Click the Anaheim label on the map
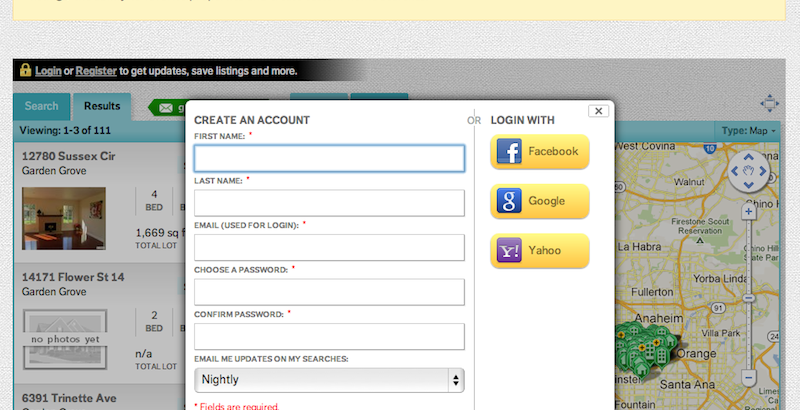The image size is (800, 410). coord(658,318)
